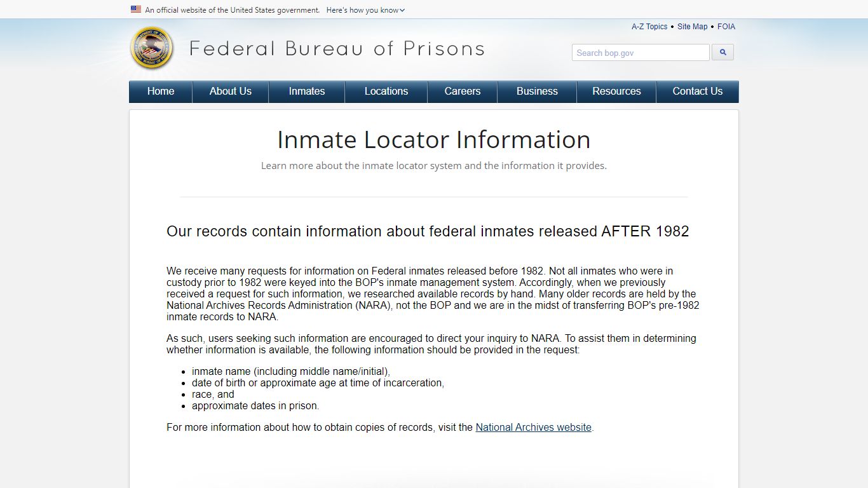868x488 pixels.
Task: Select the Inmates navigation menu
Action: [x=307, y=91]
